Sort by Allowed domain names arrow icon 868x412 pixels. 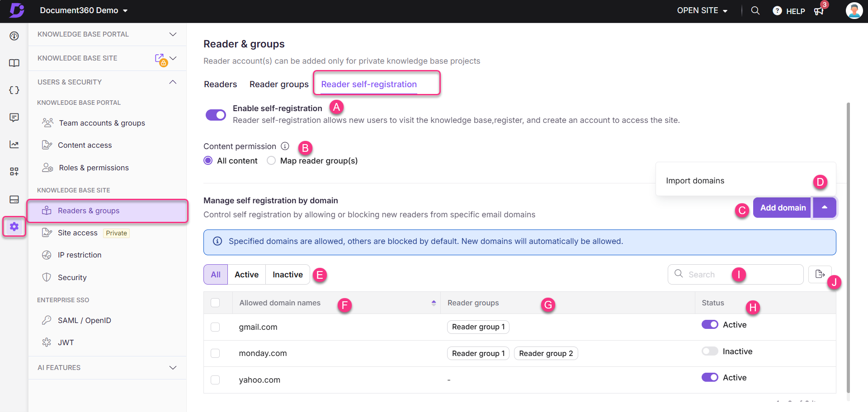coord(434,303)
